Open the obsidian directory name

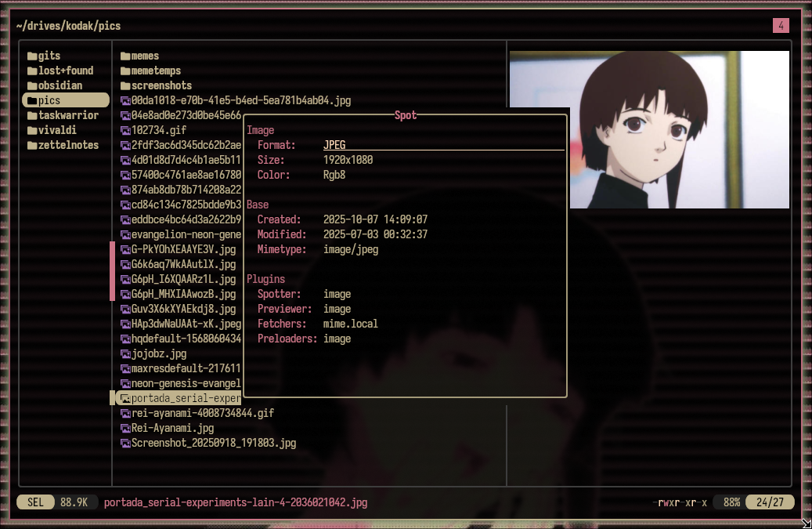click(60, 85)
